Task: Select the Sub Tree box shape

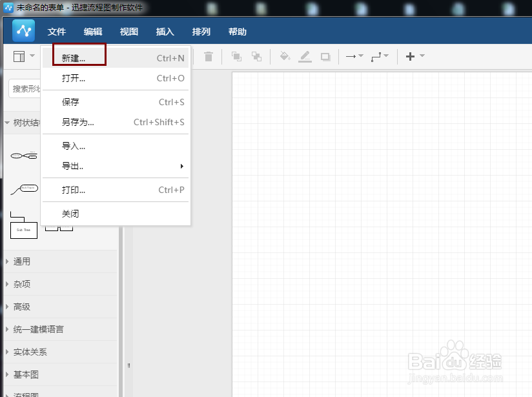Action: (24, 225)
